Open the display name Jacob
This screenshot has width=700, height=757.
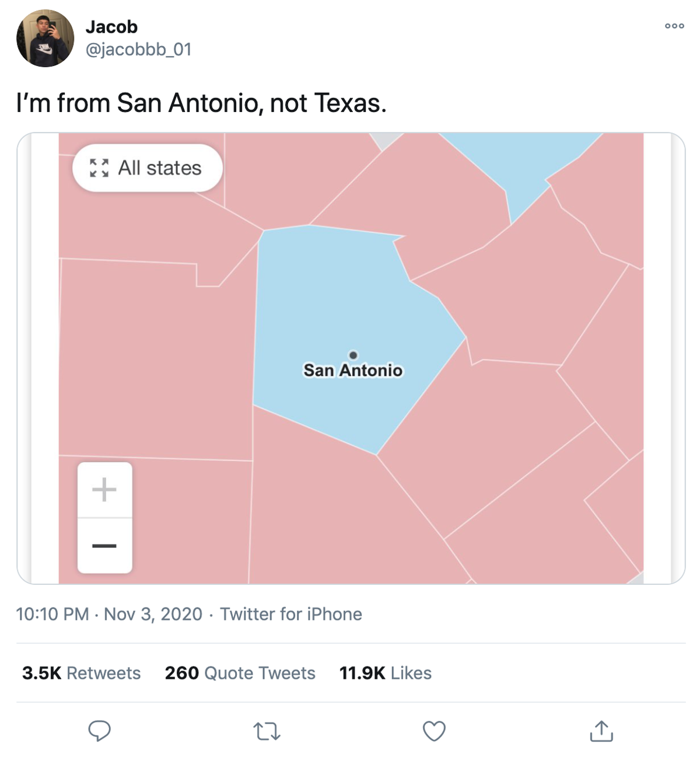coord(111,27)
